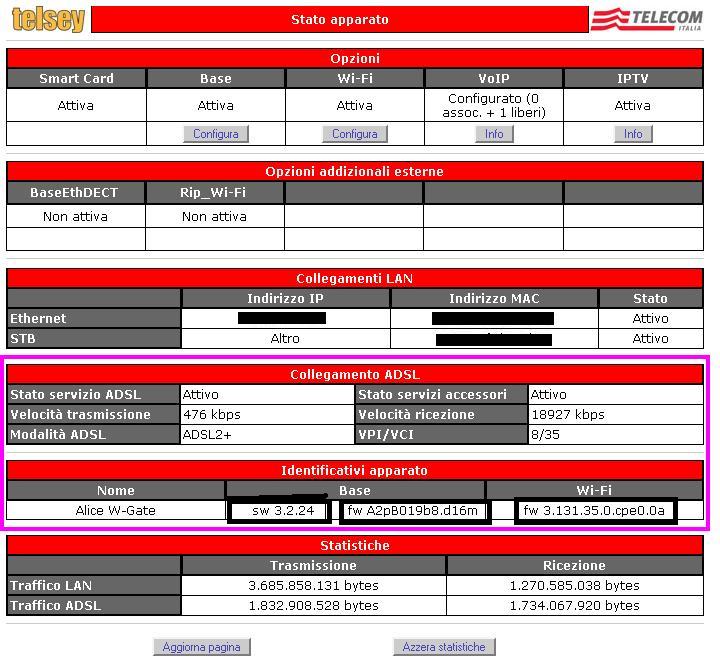
Task: Select Attivo status in Ethernet row
Action: (651, 319)
